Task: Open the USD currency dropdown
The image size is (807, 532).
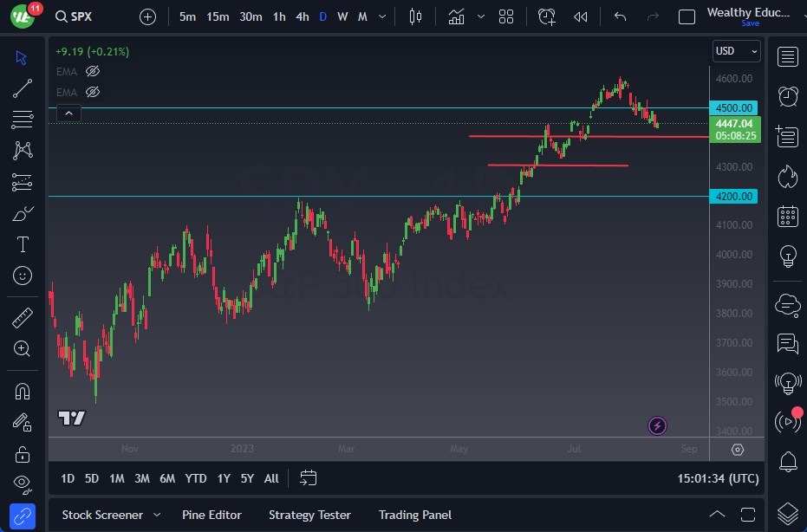Action: [x=736, y=51]
